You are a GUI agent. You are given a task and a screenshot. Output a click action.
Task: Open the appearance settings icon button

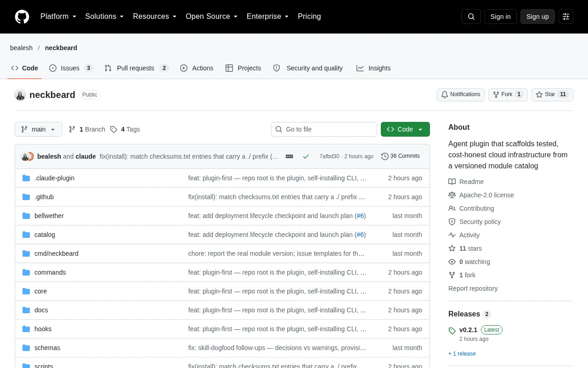566,17
